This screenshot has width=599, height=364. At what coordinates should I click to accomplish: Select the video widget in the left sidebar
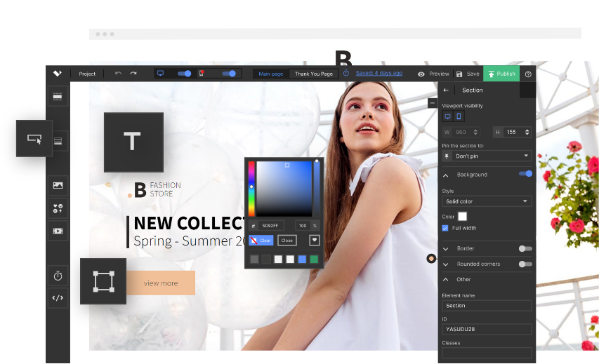[x=58, y=231]
